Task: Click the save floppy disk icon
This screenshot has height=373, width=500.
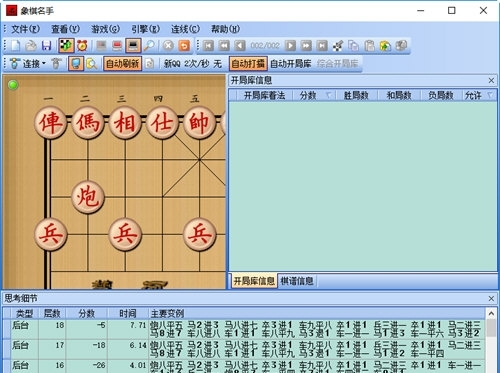Action: (47, 46)
